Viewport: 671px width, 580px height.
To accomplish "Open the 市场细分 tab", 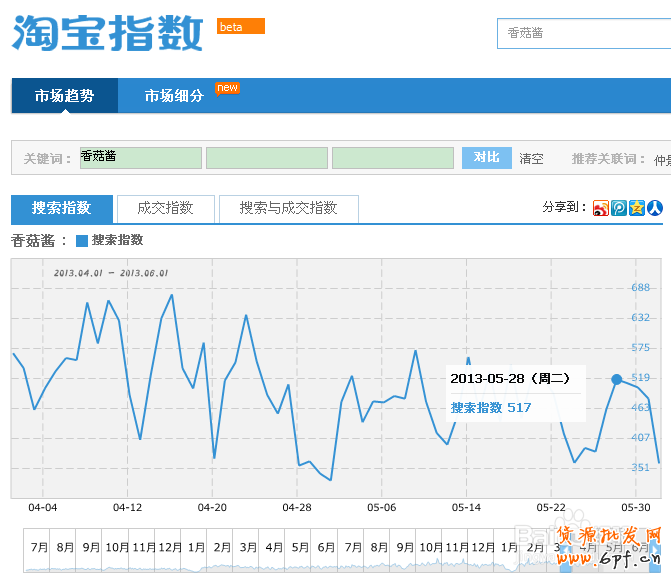I will pyautogui.click(x=174, y=96).
